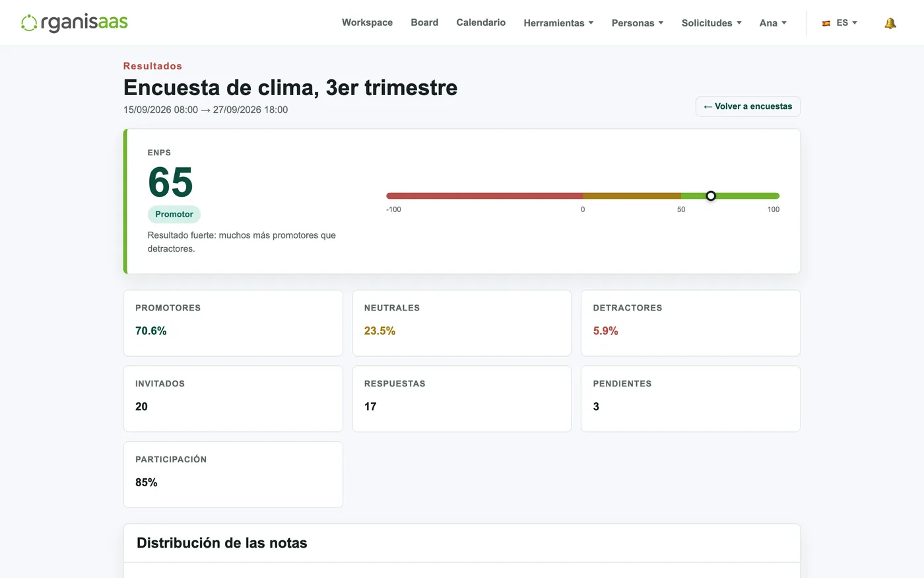Click the 100 label on the gauge

point(774,209)
